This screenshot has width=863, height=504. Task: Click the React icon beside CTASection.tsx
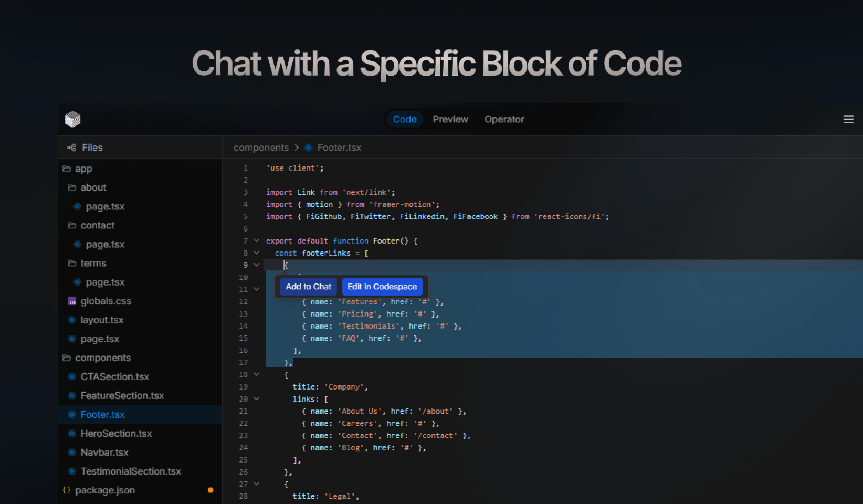(x=72, y=376)
